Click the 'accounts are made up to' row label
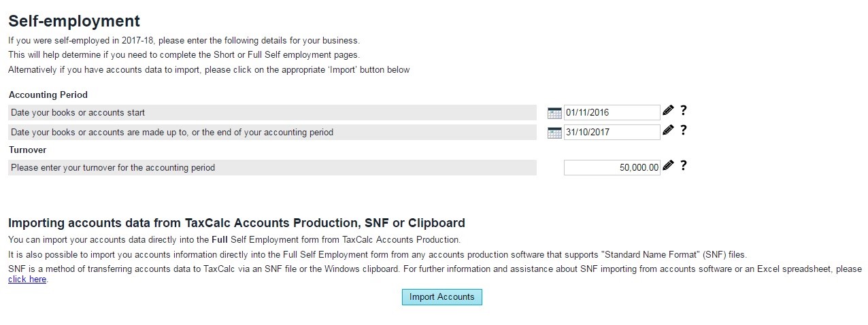The height and width of the screenshot is (325, 868). tap(172, 133)
